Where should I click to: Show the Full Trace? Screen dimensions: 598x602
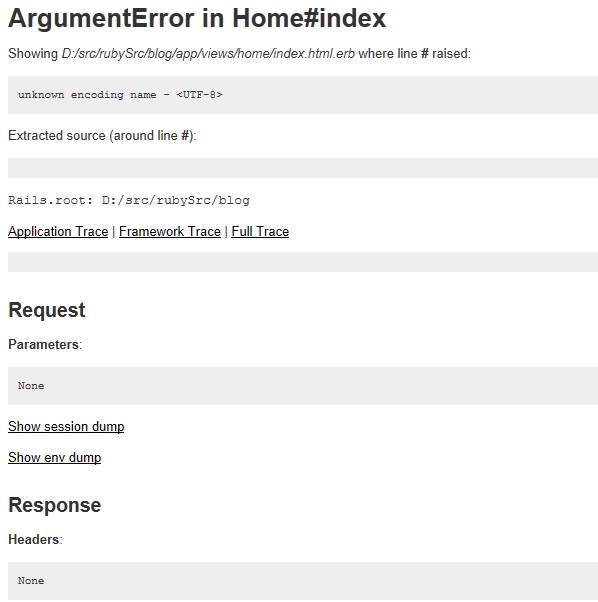[x=260, y=232]
